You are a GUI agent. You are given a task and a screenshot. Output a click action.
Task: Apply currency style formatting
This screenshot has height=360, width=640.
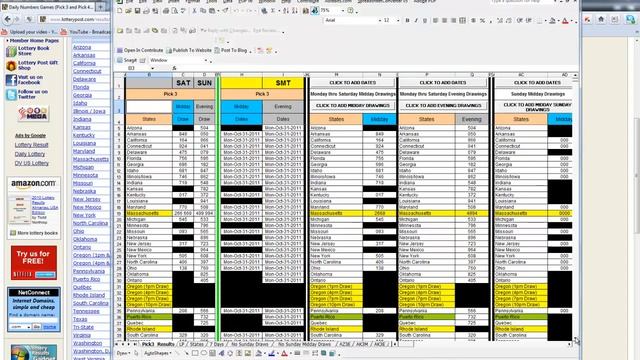[473, 20]
